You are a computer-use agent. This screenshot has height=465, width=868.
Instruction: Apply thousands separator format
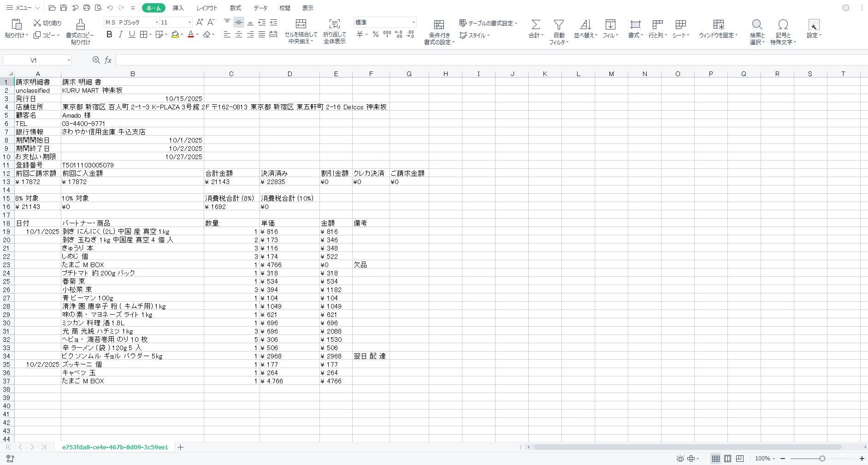coord(387,35)
